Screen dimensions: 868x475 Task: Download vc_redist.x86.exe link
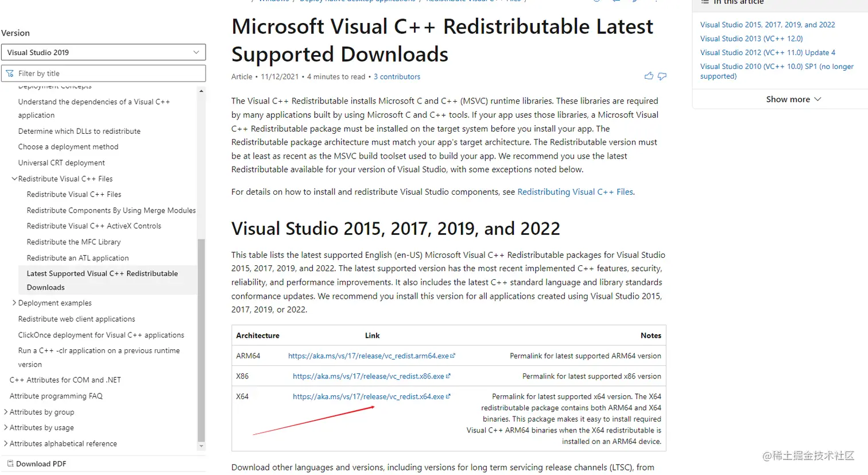[x=371, y=376]
